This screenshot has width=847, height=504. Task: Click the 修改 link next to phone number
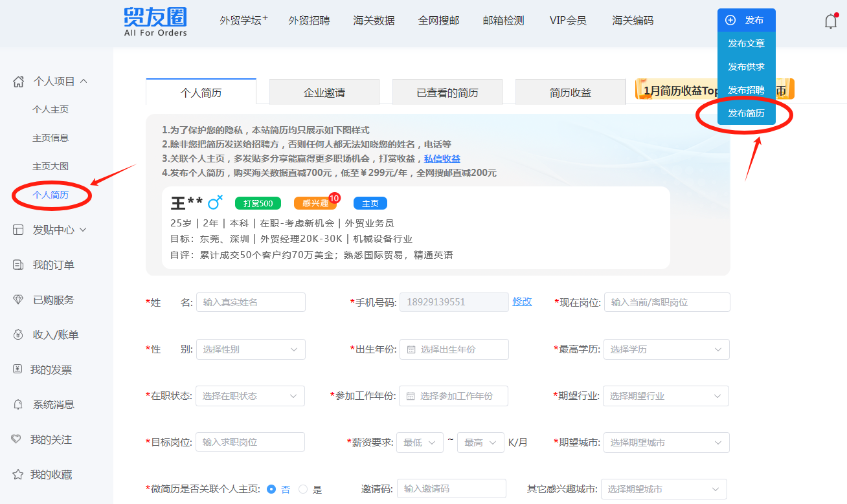[522, 301]
